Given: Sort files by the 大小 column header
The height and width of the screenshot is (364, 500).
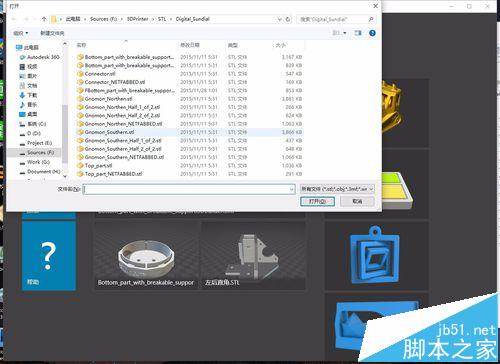Looking at the screenshot, I should [x=281, y=45].
